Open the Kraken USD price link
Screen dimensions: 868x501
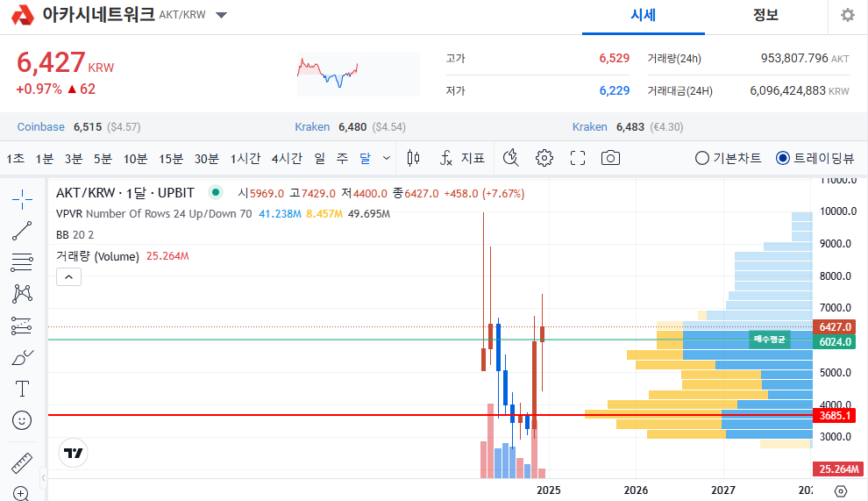coord(311,127)
